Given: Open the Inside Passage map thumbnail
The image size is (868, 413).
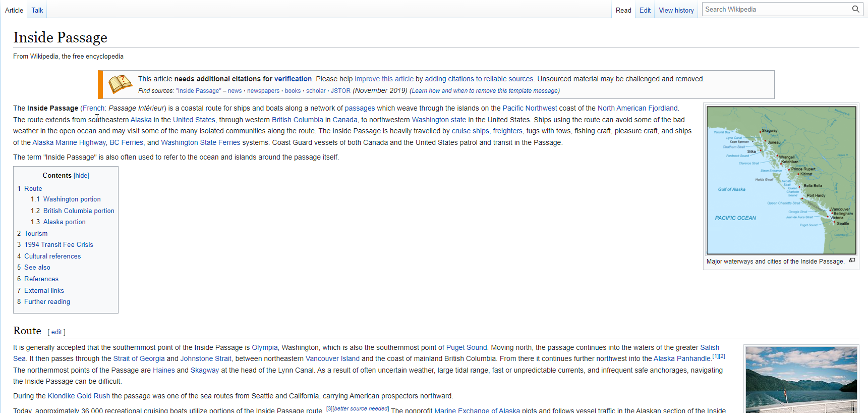Looking at the screenshot, I should point(781,180).
